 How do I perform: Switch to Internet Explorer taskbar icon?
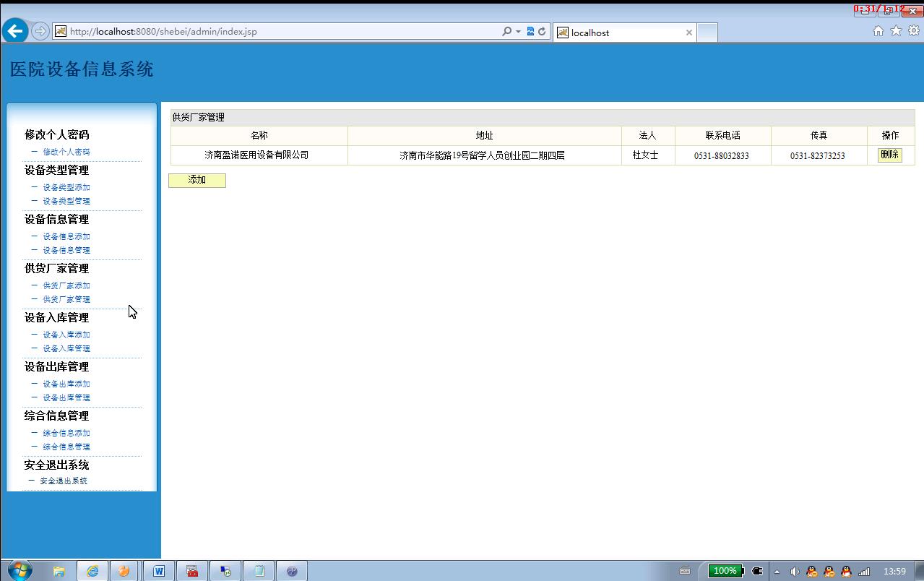click(x=92, y=571)
